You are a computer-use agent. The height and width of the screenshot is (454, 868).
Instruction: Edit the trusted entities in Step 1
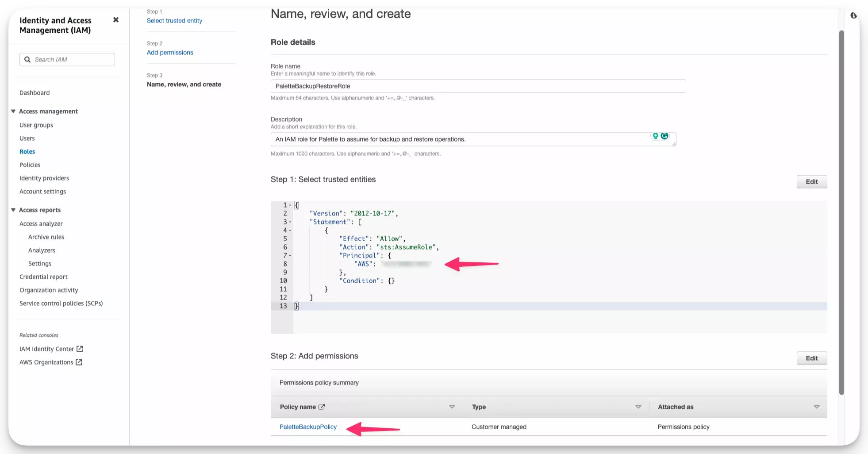tap(811, 181)
